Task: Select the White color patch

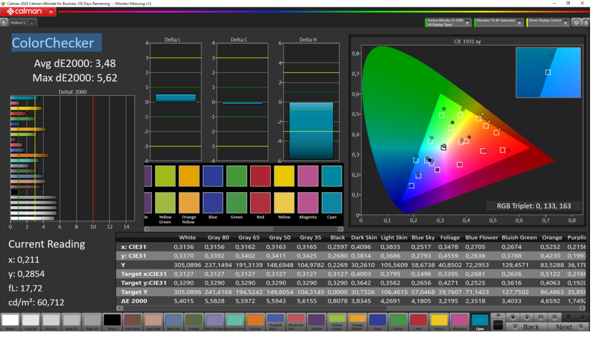Action: tap(10, 320)
